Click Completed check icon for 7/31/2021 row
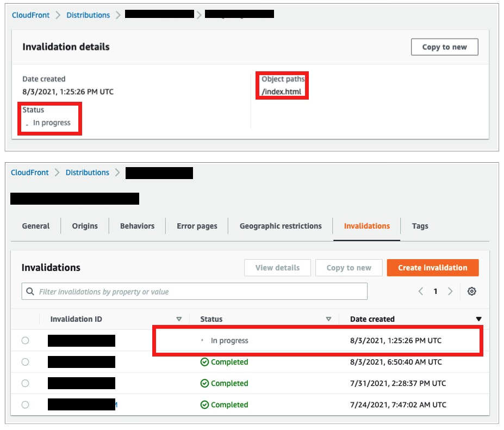 pyautogui.click(x=204, y=383)
